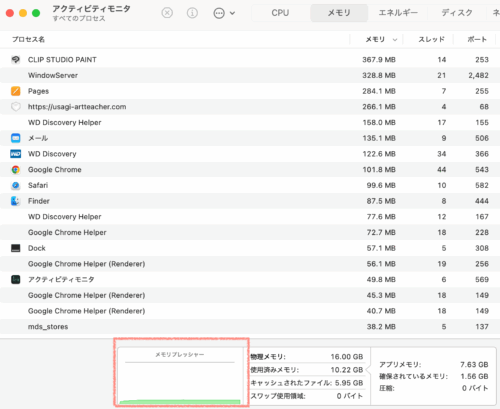Sort by the スレッド column header

click(x=431, y=39)
